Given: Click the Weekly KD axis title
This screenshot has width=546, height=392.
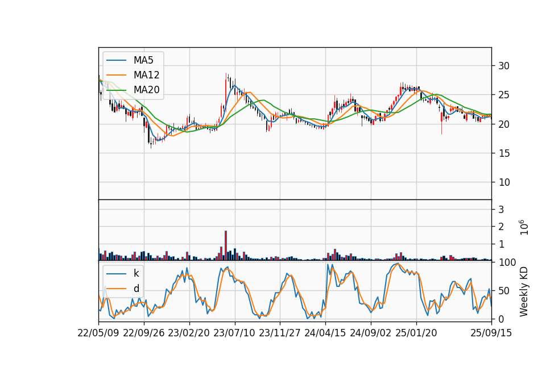Looking at the screenshot, I should click(x=524, y=291).
